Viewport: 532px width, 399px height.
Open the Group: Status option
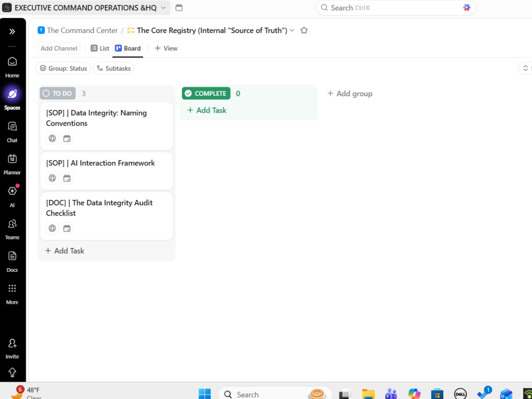tap(63, 68)
